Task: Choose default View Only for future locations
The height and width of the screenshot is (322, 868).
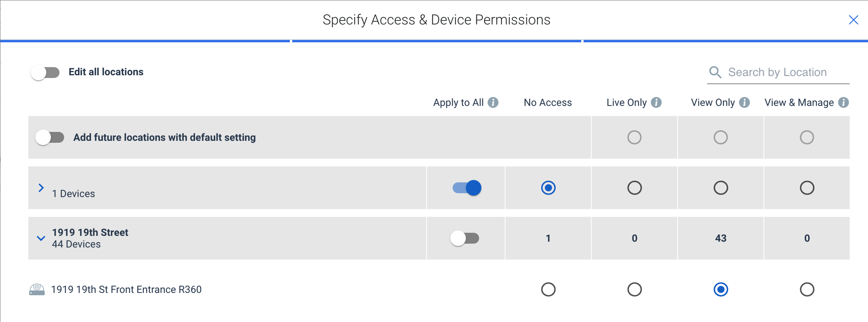Action: (x=721, y=137)
